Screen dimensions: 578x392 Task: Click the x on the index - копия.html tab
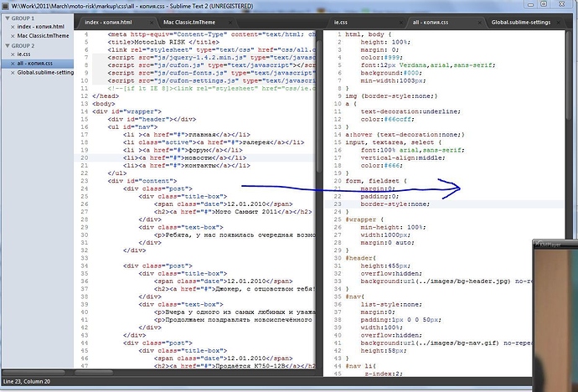coord(152,21)
